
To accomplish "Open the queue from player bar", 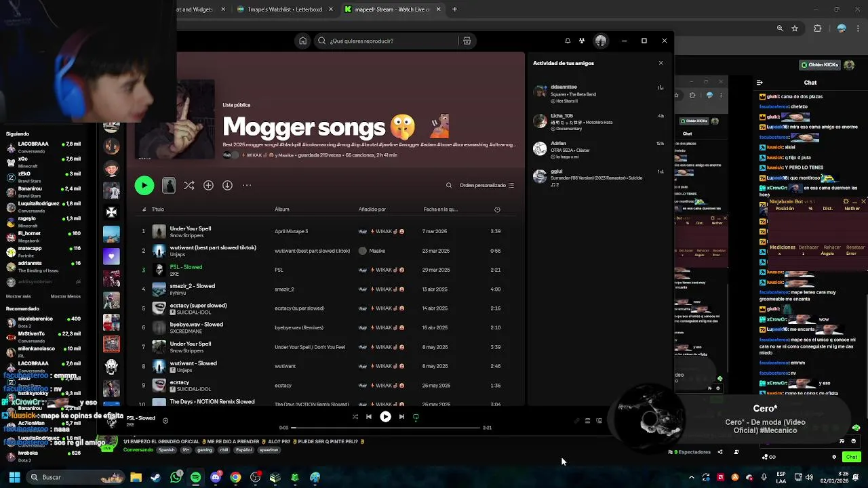I will [x=587, y=421].
